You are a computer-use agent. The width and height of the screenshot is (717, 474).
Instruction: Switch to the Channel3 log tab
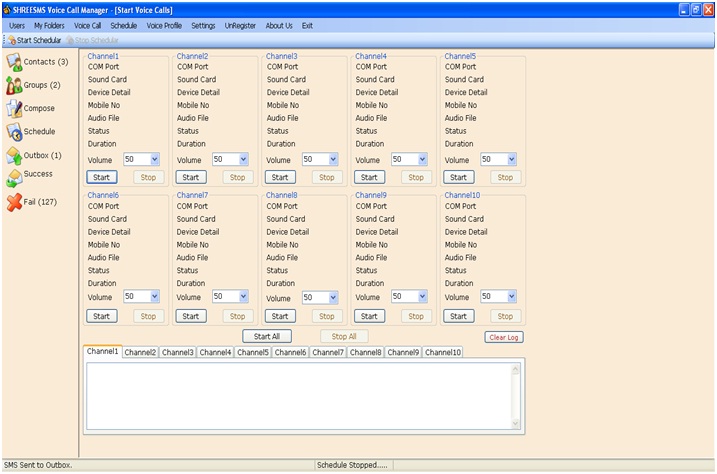coord(177,352)
